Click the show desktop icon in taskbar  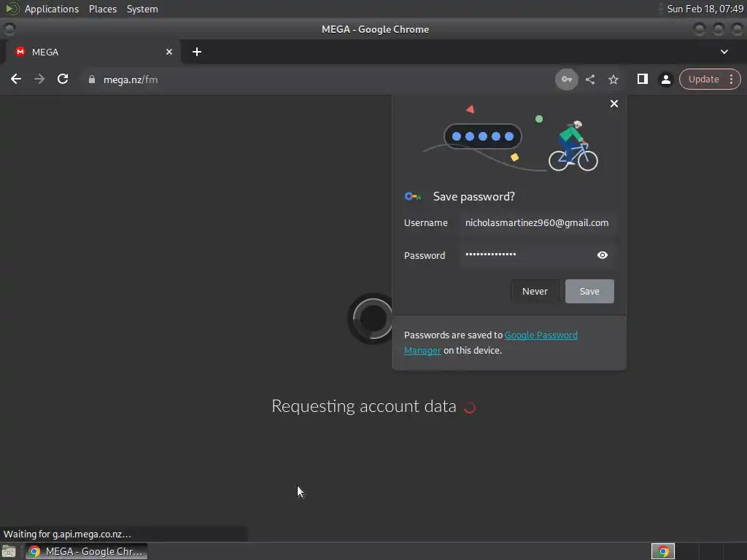[9, 551]
